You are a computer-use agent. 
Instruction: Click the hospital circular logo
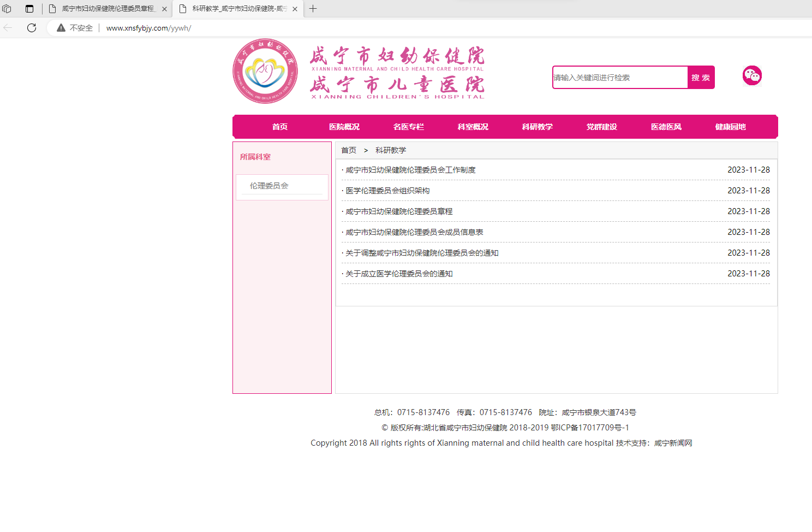(x=265, y=71)
